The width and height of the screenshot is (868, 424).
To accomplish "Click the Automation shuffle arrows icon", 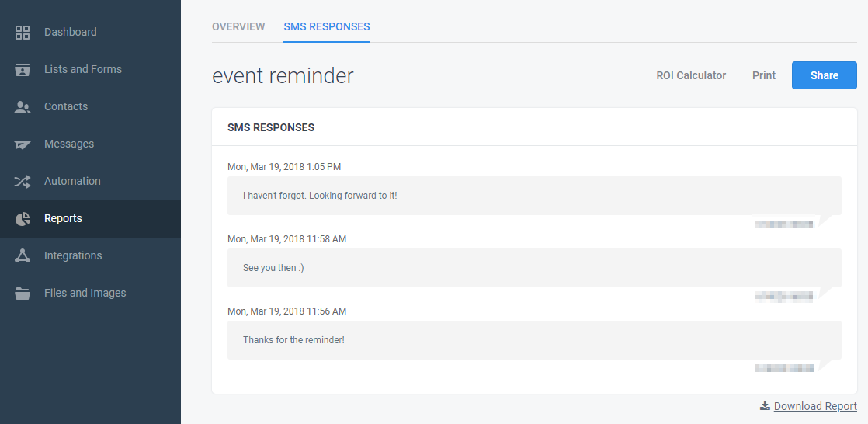I will (x=23, y=181).
